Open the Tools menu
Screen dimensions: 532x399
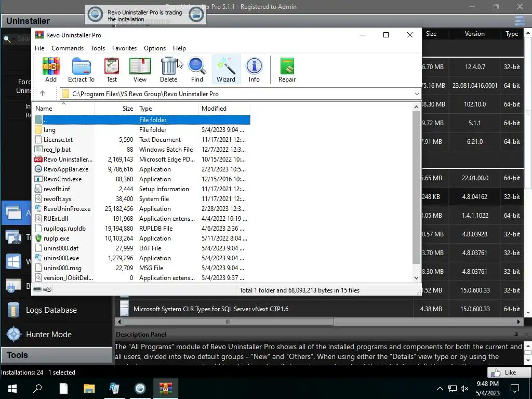point(98,48)
